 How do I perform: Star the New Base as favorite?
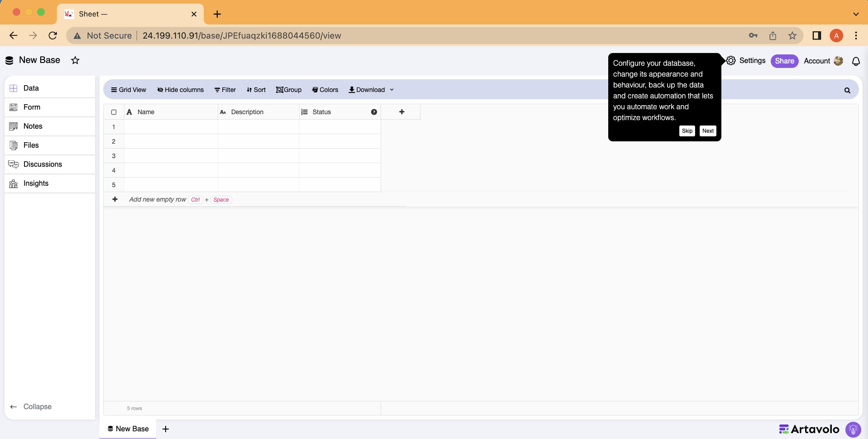pyautogui.click(x=75, y=60)
